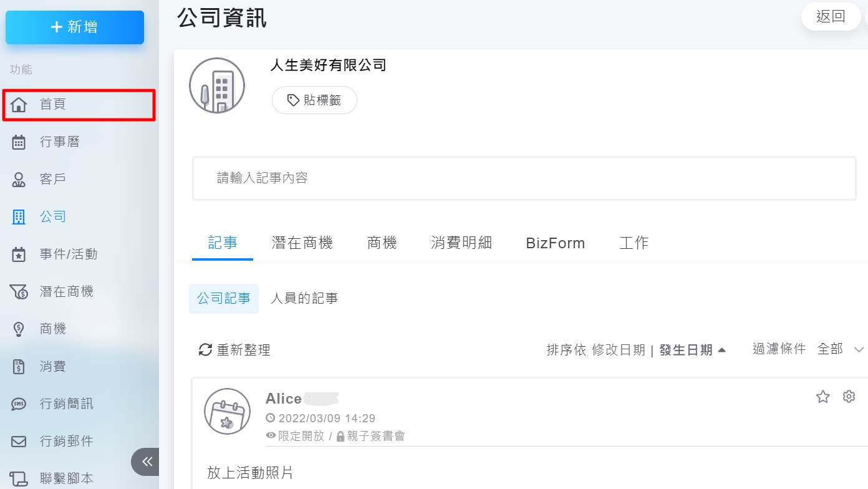Screen dimensions: 868x489
Task: Toggle sort order by 發生日期
Action: click(x=692, y=350)
